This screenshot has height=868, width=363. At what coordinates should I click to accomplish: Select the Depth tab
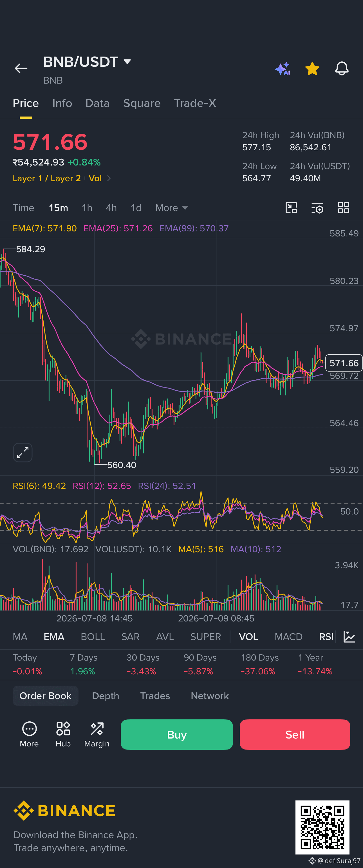(106, 696)
